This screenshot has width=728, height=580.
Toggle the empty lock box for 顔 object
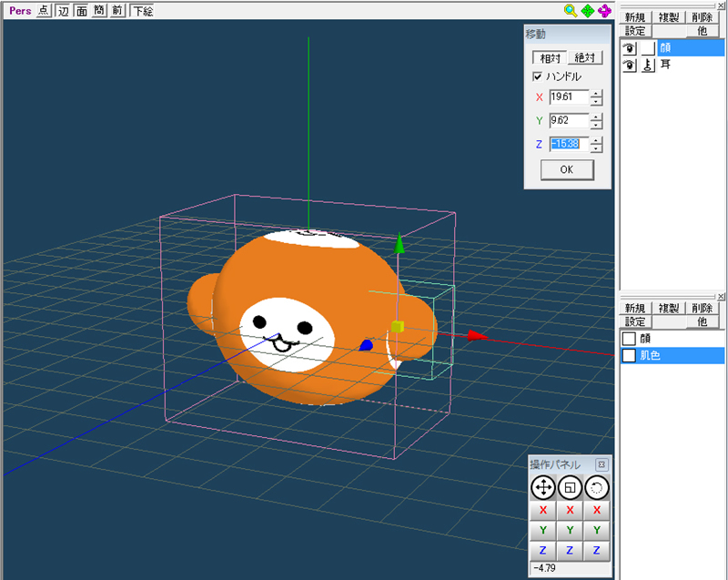click(648, 48)
